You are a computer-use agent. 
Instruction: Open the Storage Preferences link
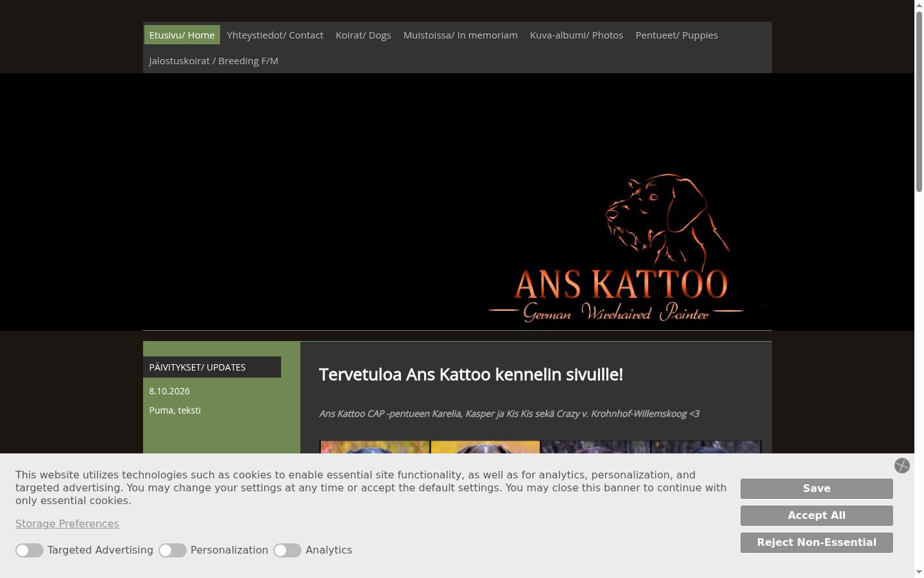coord(67,523)
